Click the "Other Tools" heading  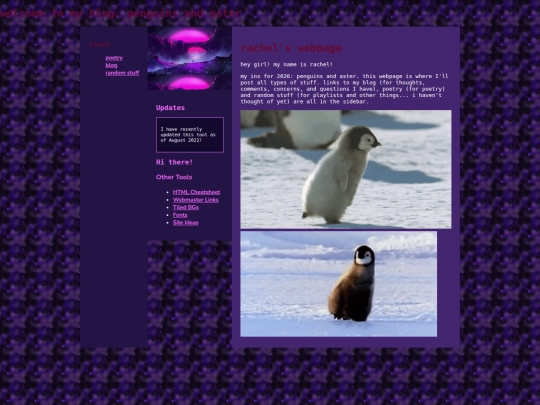pos(174,177)
